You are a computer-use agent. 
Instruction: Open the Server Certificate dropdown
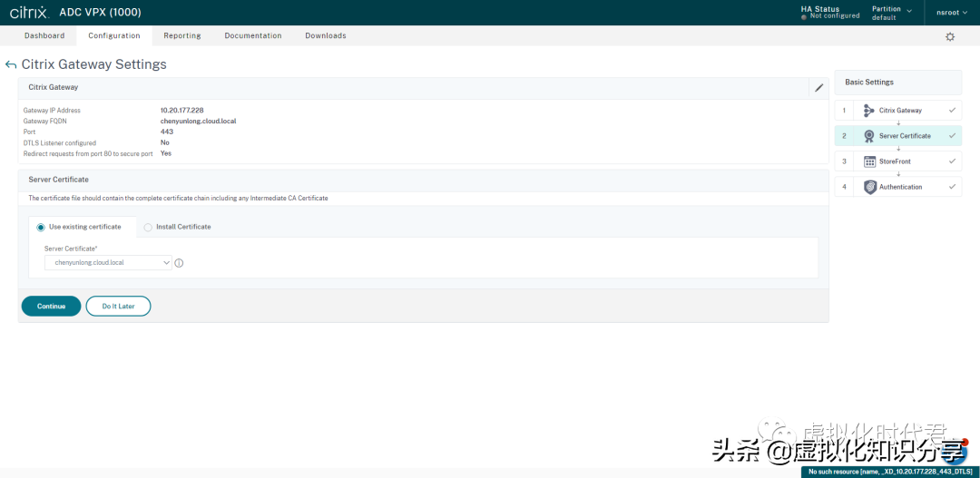(108, 263)
